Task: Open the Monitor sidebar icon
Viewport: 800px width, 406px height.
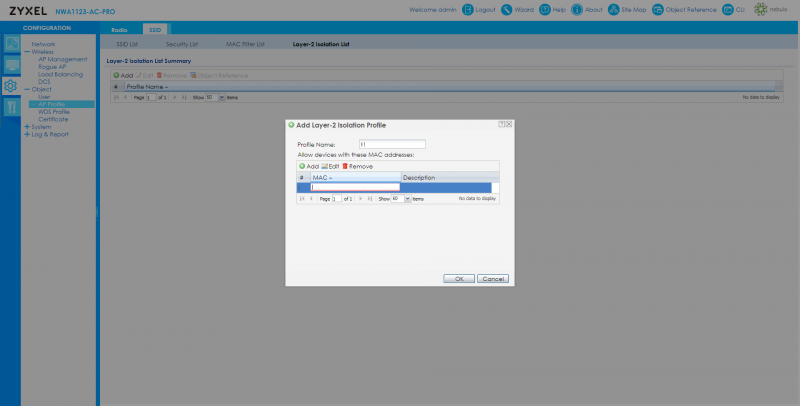Action: pos(12,65)
